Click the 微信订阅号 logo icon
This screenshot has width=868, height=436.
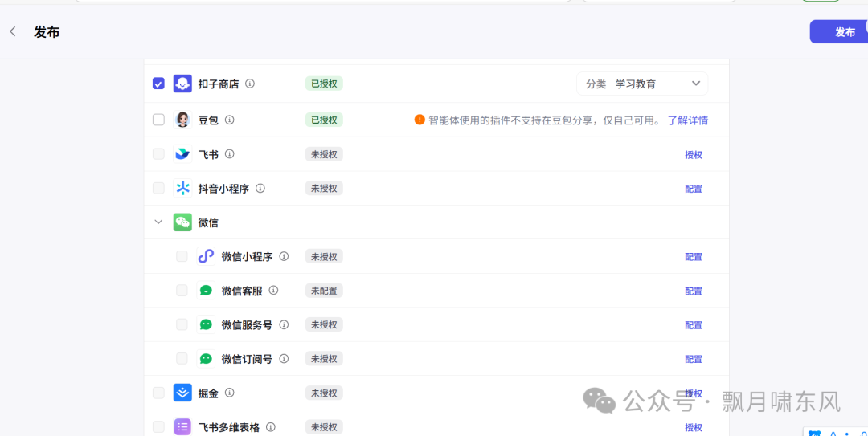(206, 359)
